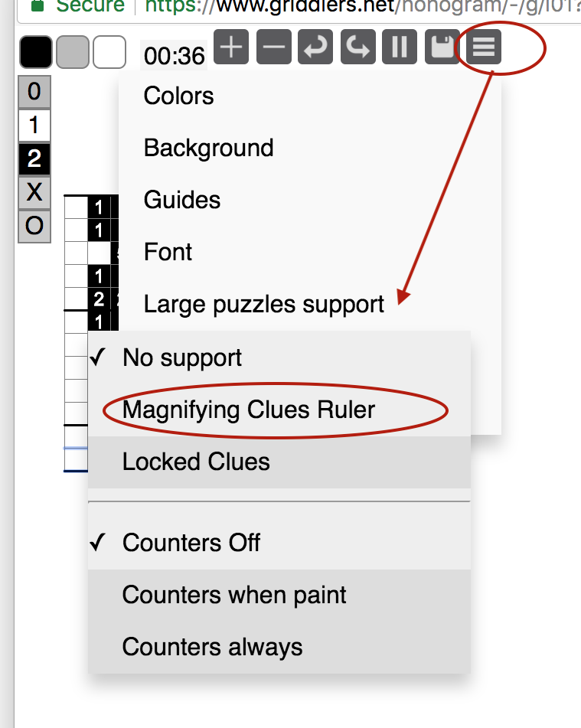
Task: Undo the last move with the undo arrow
Action: click(x=315, y=47)
